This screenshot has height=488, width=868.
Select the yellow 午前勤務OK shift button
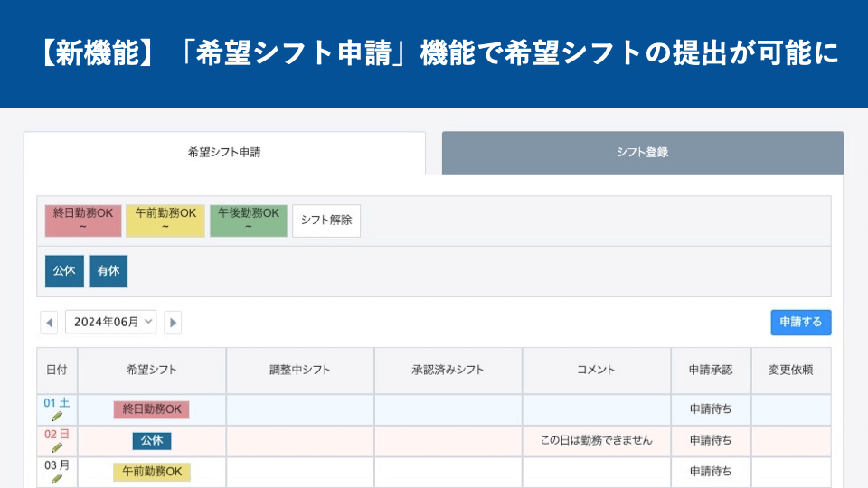(x=165, y=221)
